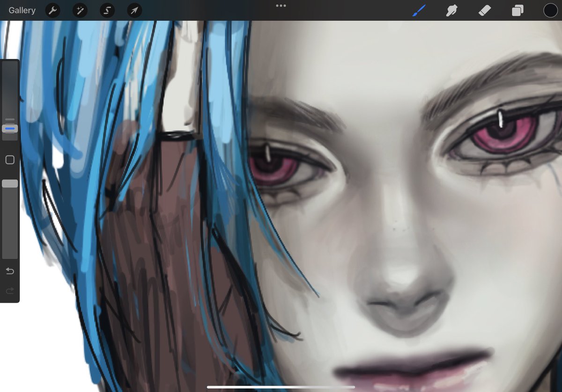Open the Gallery view
Image resolution: width=562 pixels, height=392 pixels.
(22, 10)
